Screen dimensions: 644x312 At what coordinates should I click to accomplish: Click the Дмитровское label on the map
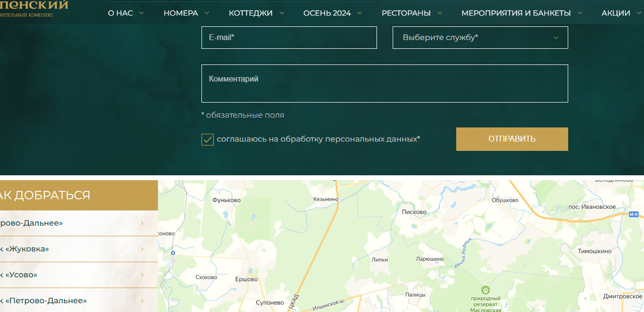[x=623, y=296]
